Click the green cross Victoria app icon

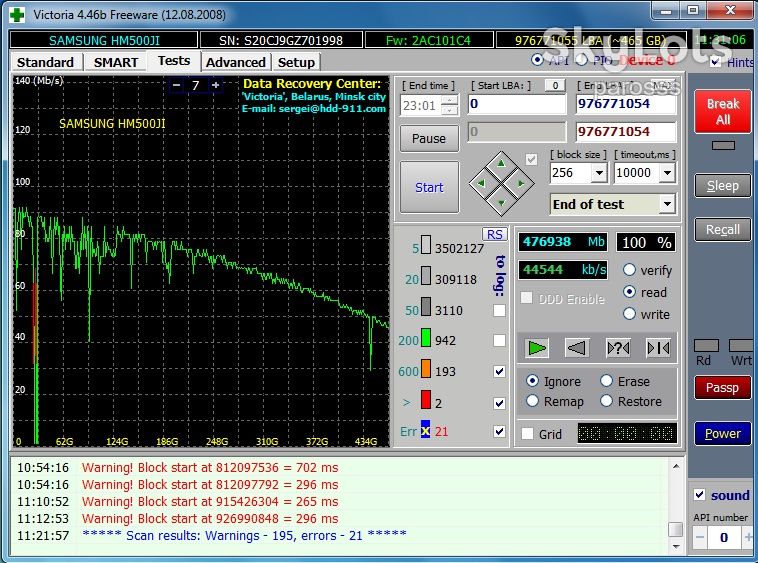tap(17, 14)
